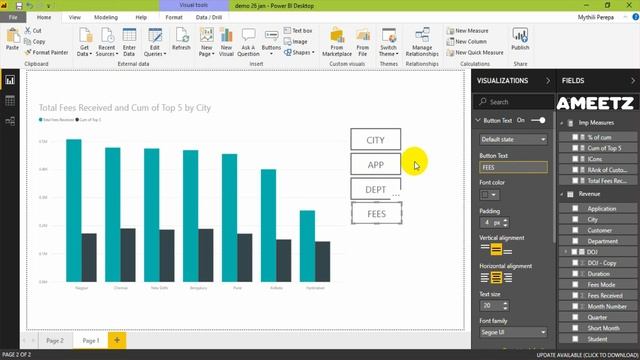Add a New Page
The image size is (640, 360).
(x=207, y=42)
